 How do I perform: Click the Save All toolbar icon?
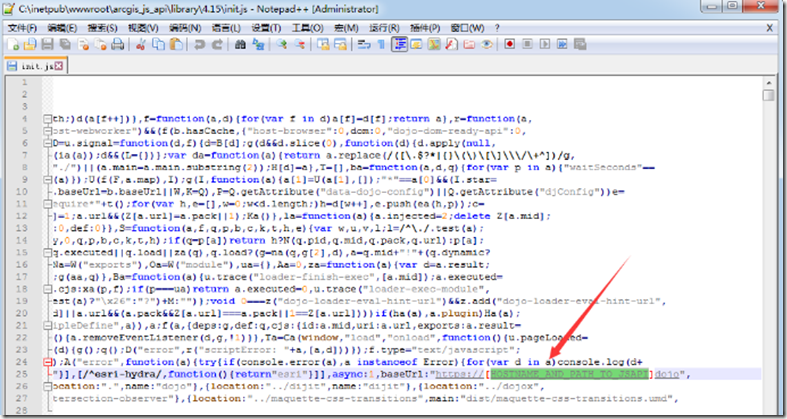point(65,44)
